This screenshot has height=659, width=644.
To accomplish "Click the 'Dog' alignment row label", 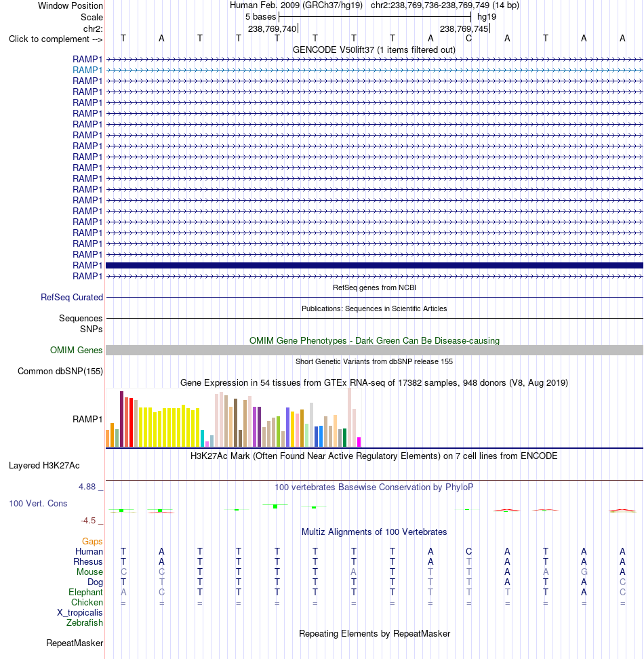I will tap(95, 582).
